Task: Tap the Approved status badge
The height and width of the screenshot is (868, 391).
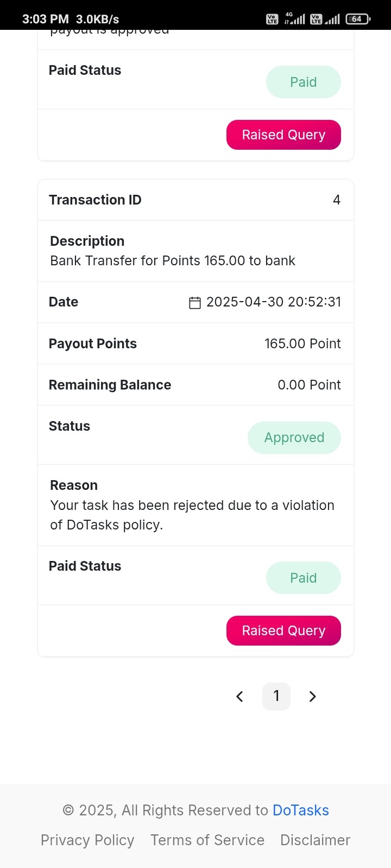Action: coord(294,437)
